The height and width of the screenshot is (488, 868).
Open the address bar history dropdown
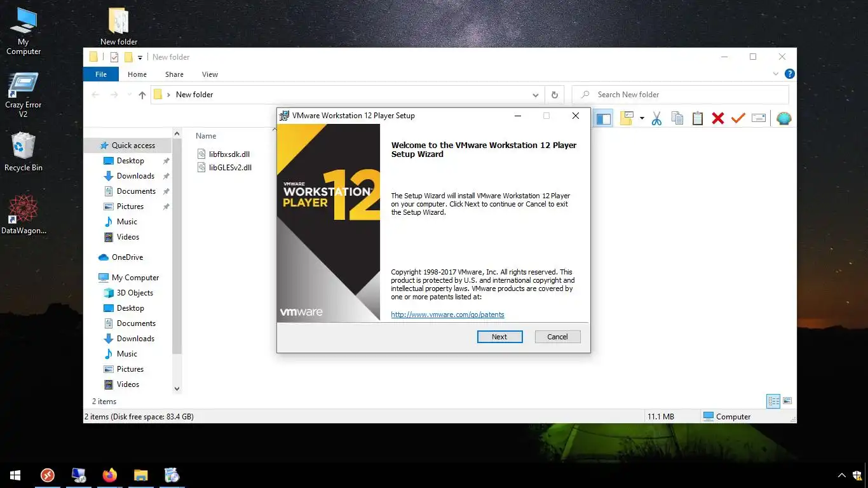pos(536,95)
